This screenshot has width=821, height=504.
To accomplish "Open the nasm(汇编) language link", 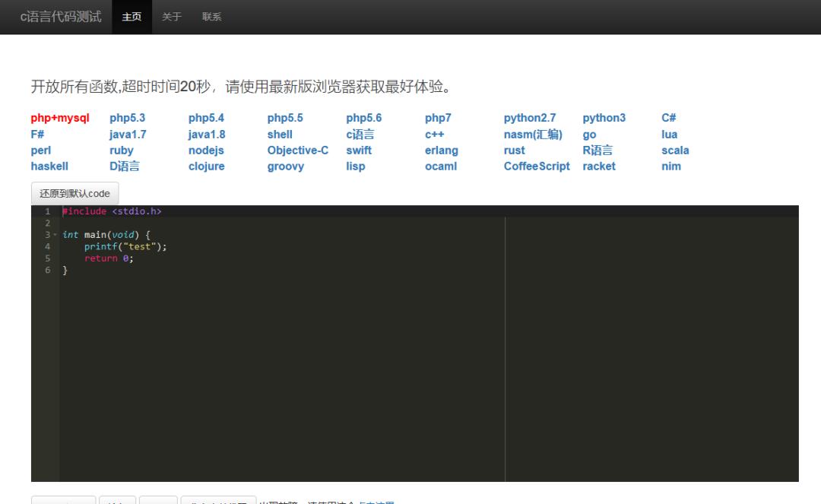I will point(533,135).
